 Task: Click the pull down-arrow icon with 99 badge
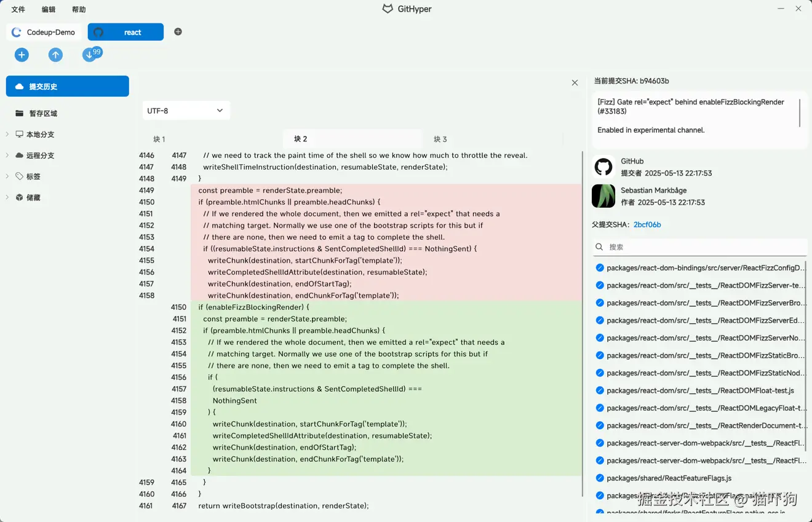[x=90, y=55]
